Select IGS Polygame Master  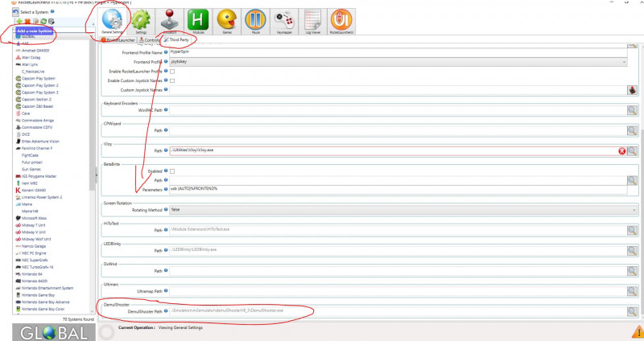click(39, 176)
